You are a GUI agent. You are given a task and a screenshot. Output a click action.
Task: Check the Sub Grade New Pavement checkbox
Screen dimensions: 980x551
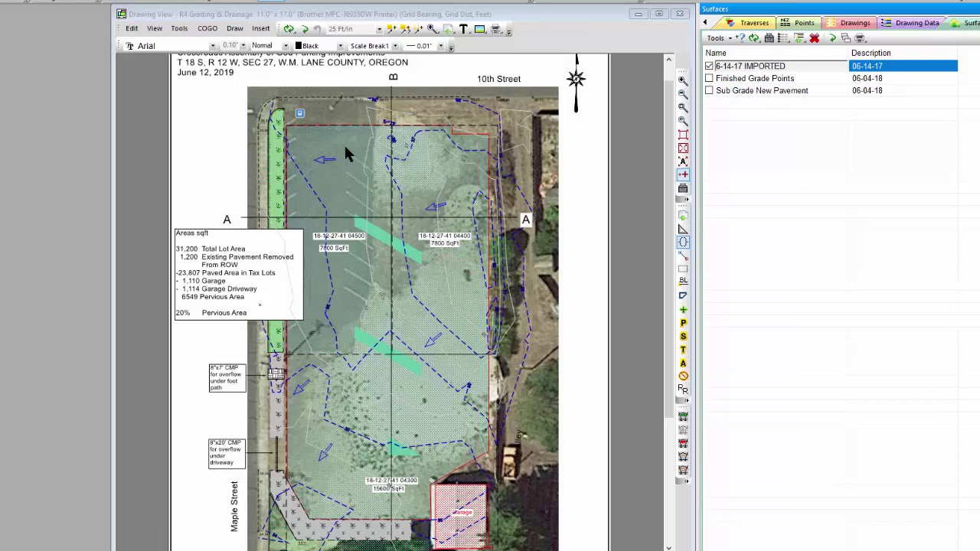(709, 90)
